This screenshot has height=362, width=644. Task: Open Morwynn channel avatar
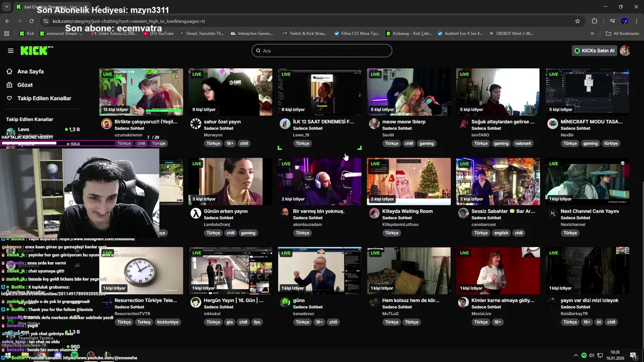point(196,124)
